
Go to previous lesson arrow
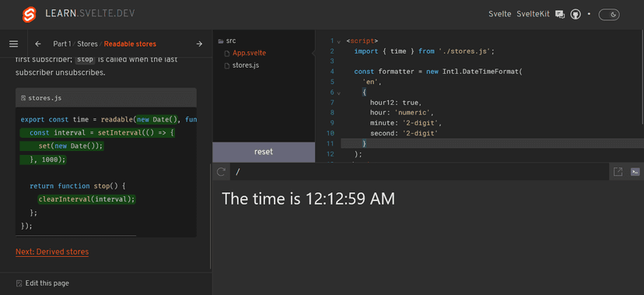click(38, 44)
